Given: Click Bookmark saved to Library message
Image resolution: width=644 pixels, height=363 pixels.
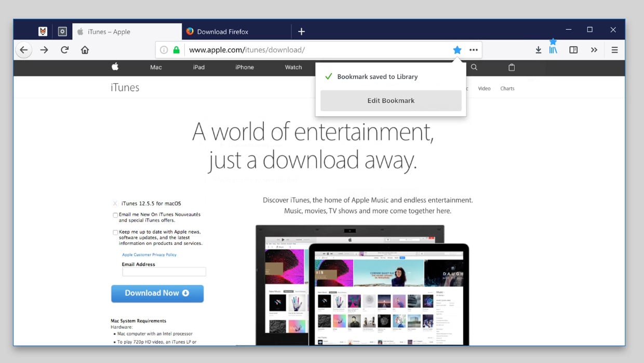Looking at the screenshot, I should coord(378,76).
